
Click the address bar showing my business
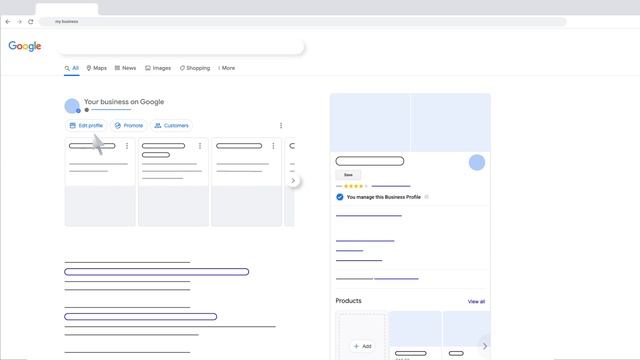click(302, 22)
